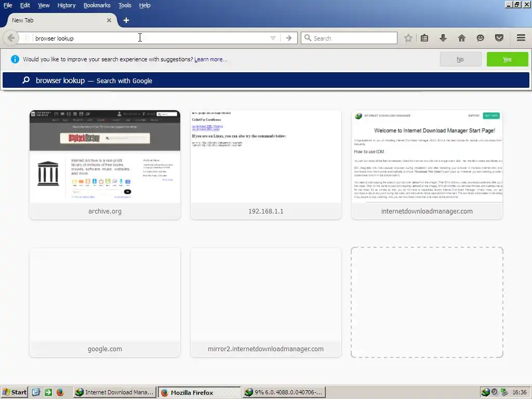
Task: Open the Learn more link
Action: (211, 59)
